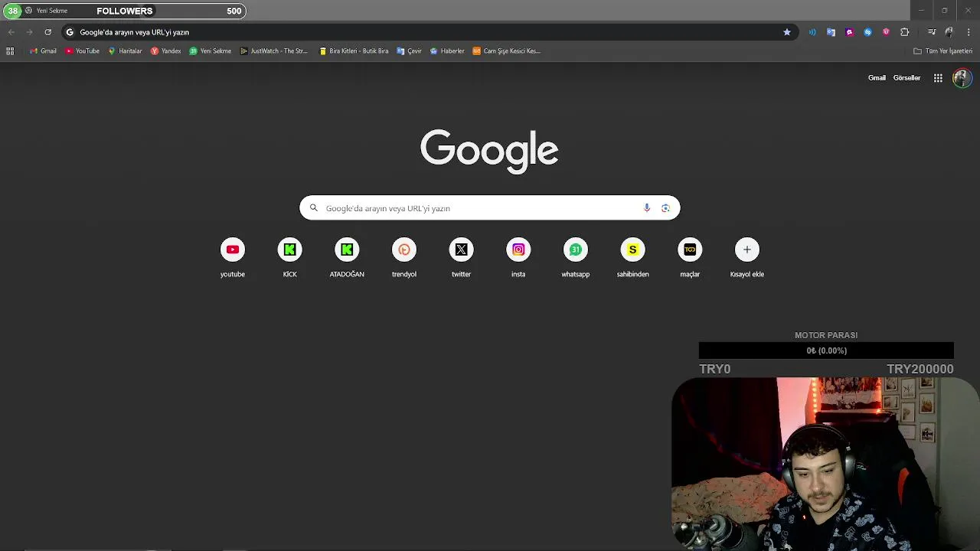Click Kısayol ekle plus button

(x=747, y=249)
